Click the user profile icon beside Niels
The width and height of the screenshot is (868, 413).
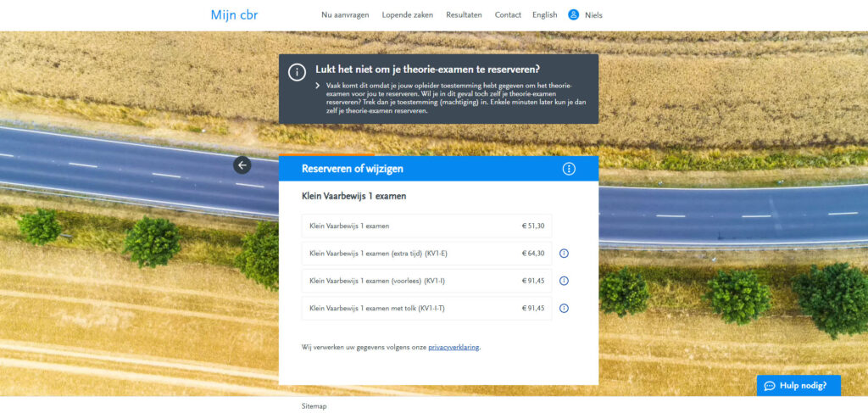(x=574, y=14)
